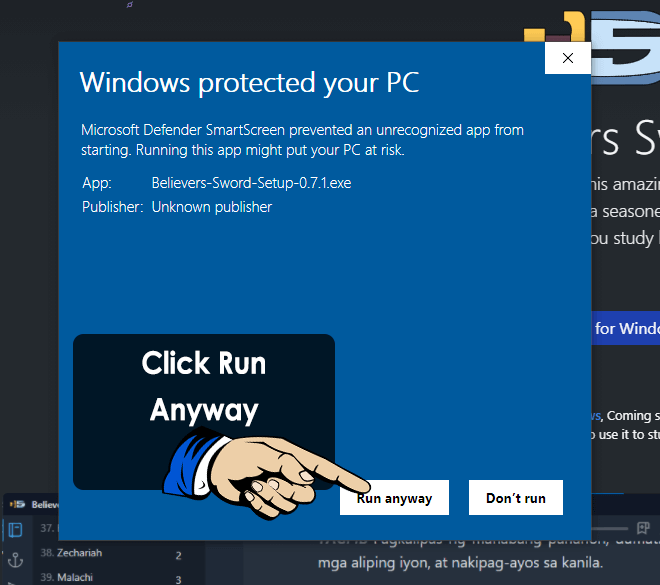Choose the Don't run button
Image resolution: width=660 pixels, height=585 pixels.
(x=516, y=497)
